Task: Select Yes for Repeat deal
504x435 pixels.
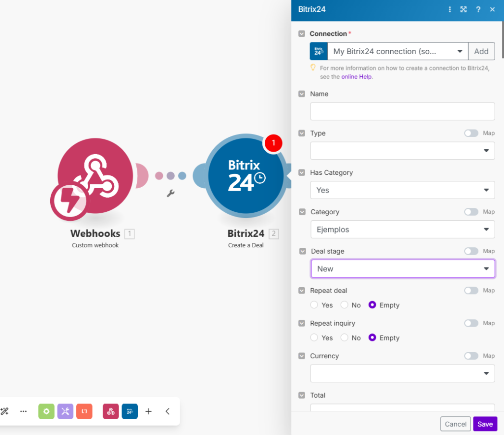Action: tap(314, 305)
